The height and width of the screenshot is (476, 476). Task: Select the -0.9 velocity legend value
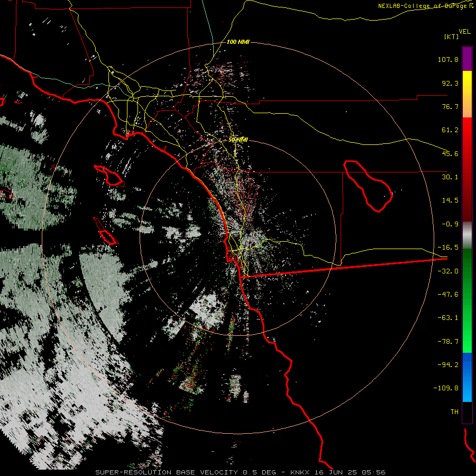450,224
